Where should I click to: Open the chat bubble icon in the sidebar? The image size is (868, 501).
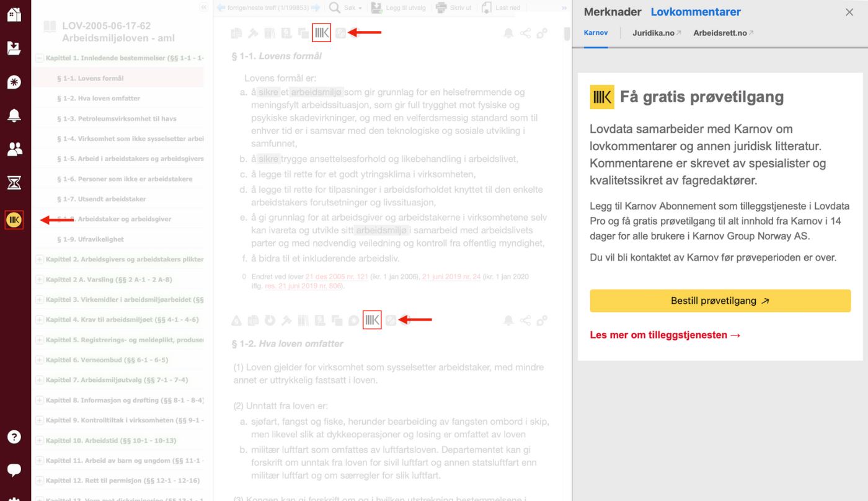tap(14, 470)
